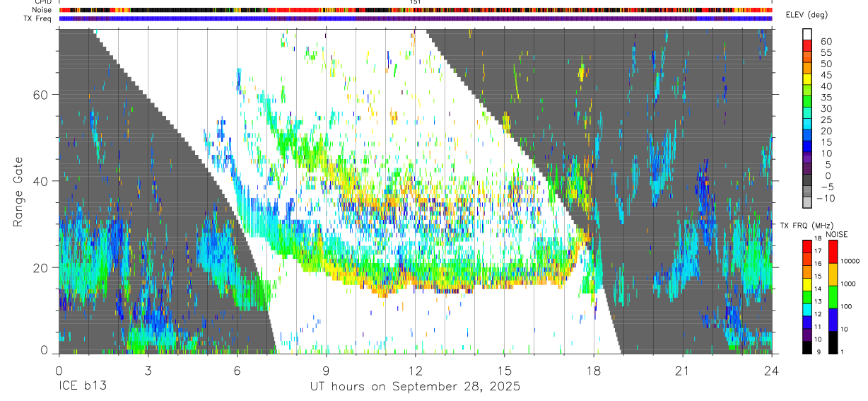Click NOISE legend label '1000'
Viewport: 868px width, 401px height.
849,284
